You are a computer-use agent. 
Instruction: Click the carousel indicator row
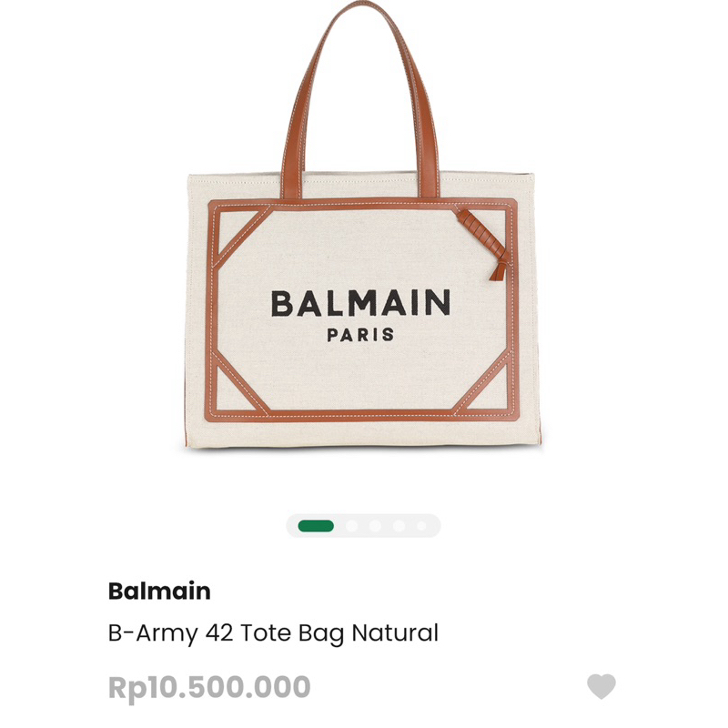pyautogui.click(x=364, y=525)
